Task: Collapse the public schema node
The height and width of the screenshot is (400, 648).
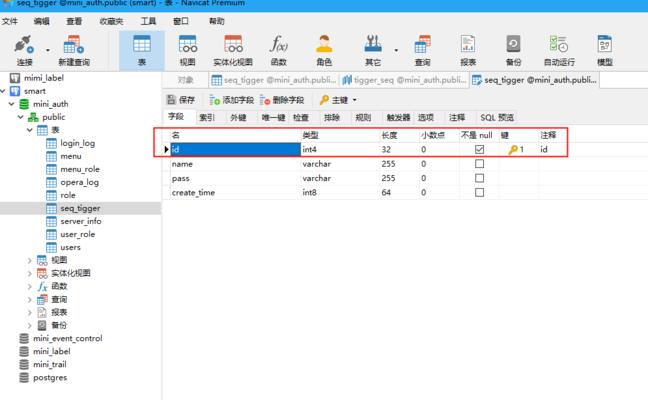Action: click(21, 117)
